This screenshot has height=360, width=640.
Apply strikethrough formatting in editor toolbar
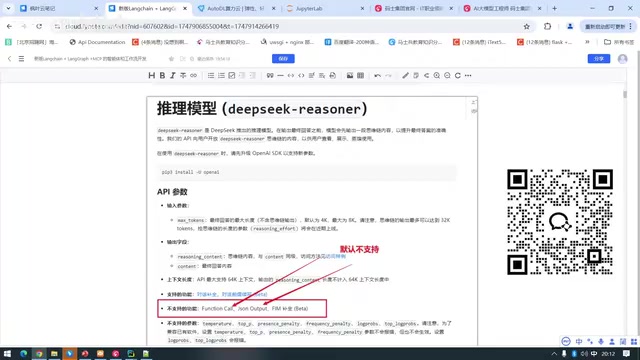click(183, 76)
